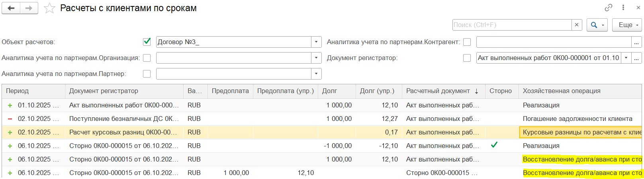Clear the search field with X

576,25
